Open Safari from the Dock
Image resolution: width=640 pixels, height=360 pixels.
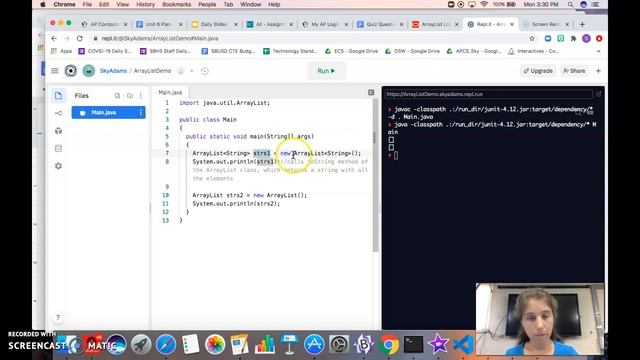166,345
